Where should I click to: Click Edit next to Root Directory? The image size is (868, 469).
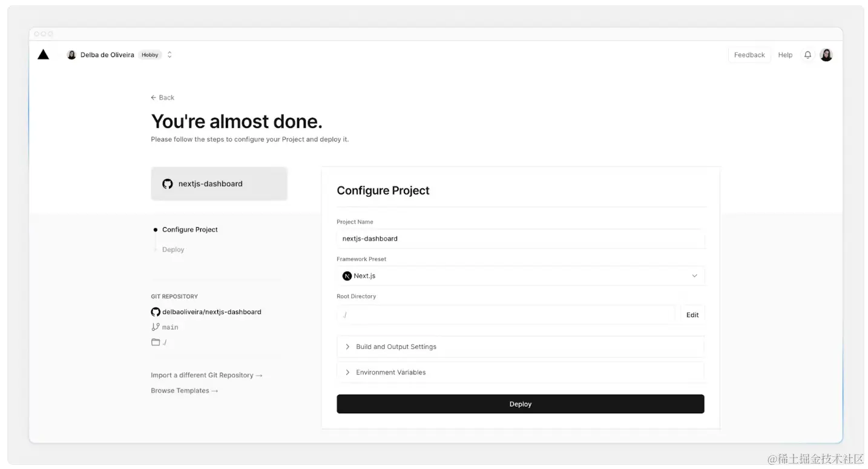(x=692, y=314)
